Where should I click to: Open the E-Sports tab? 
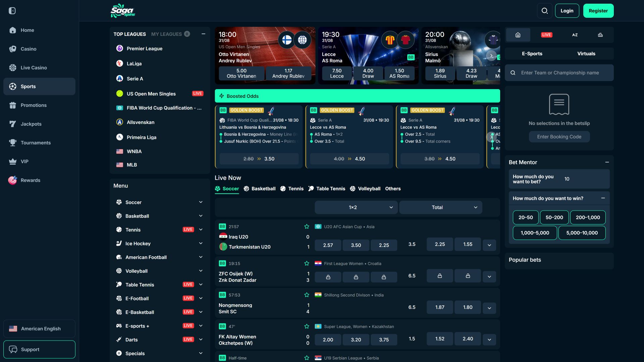coord(532,54)
